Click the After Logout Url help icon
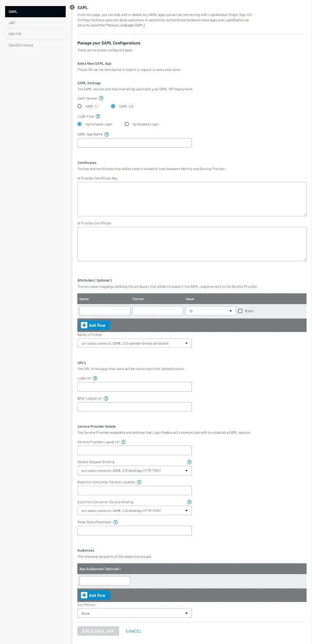The width and height of the screenshot is (312, 644). click(106, 398)
